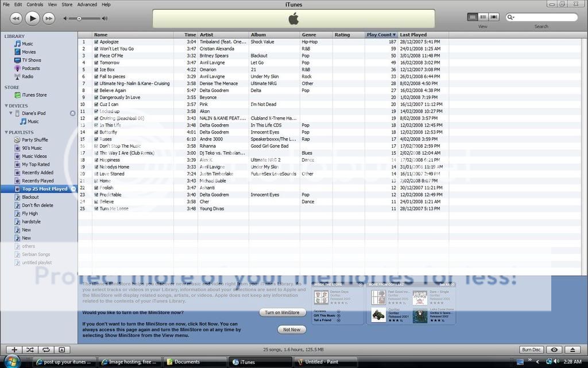Open the Advanced menu

87,5
